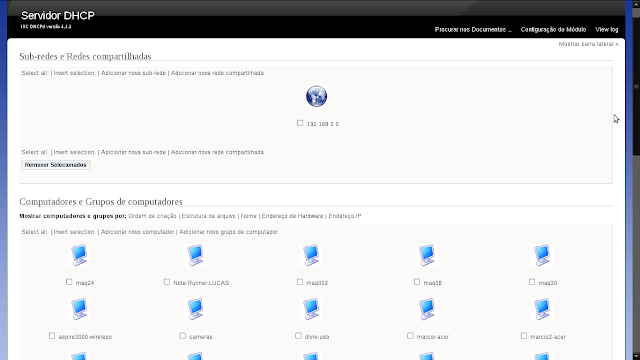Sort computers by Ordem de criação
The image size is (640, 360).
(152, 216)
